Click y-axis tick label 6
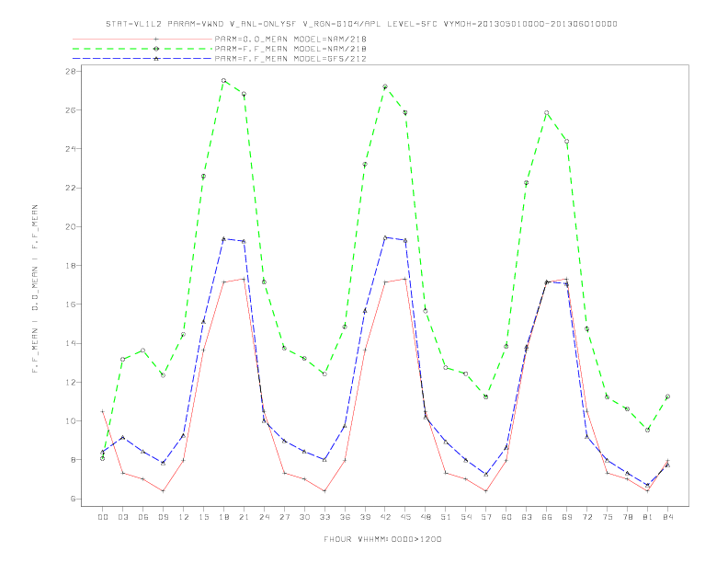 [74, 499]
